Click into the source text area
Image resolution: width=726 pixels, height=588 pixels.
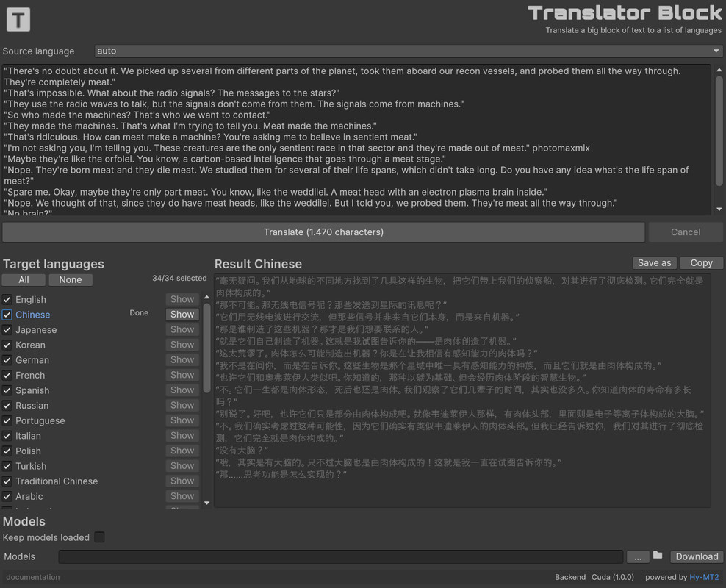[356, 140]
